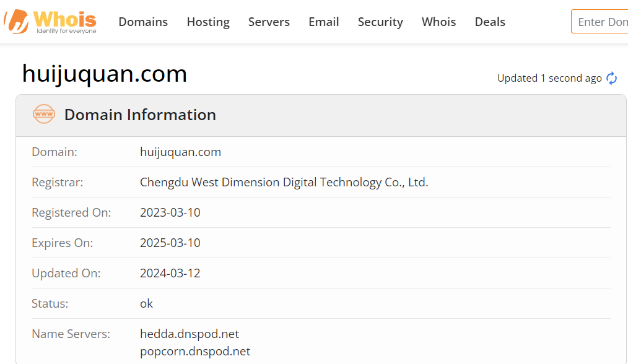Open the Email menu
The width and height of the screenshot is (628, 364).
coord(324,22)
